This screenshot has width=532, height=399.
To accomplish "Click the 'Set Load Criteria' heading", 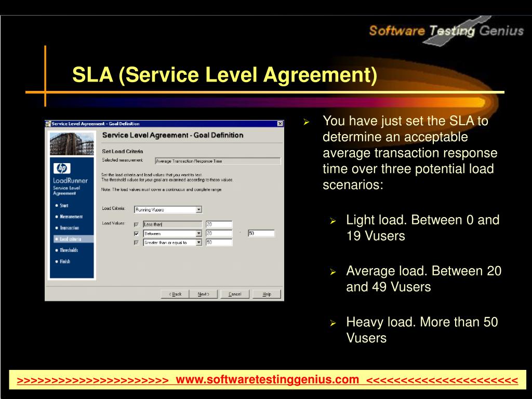I will (123, 151).
